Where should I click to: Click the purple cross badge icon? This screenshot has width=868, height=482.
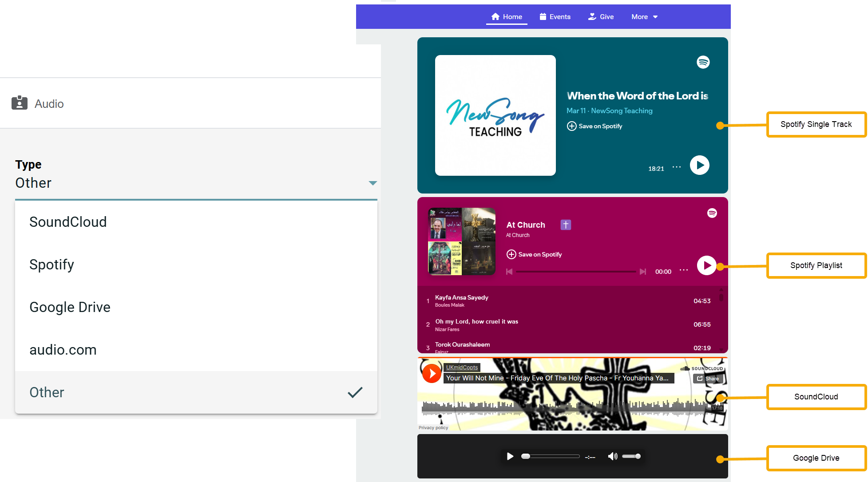(x=566, y=225)
